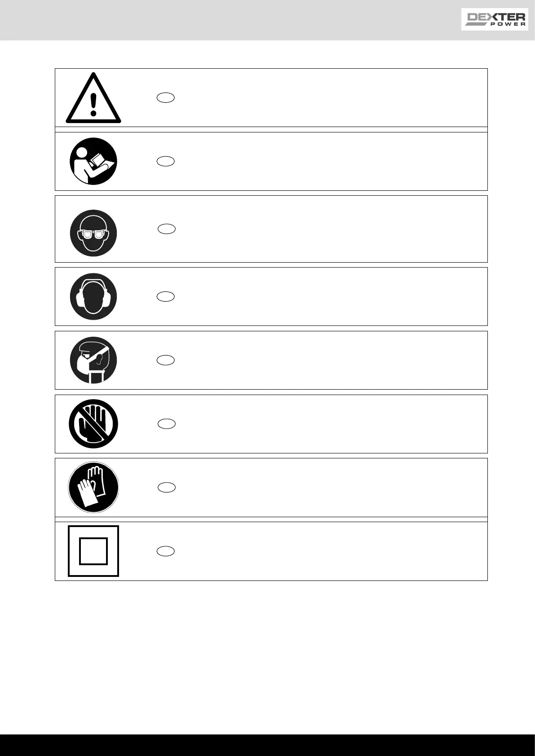Click the gray header band at page top
This screenshot has width=535, height=756.
pos(225,20)
